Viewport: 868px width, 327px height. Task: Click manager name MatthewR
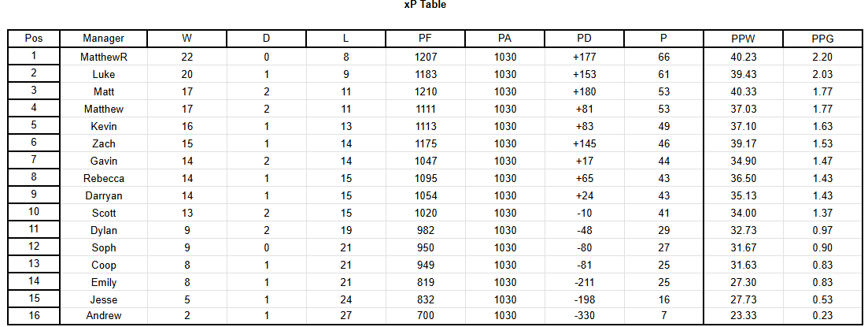tap(103, 57)
